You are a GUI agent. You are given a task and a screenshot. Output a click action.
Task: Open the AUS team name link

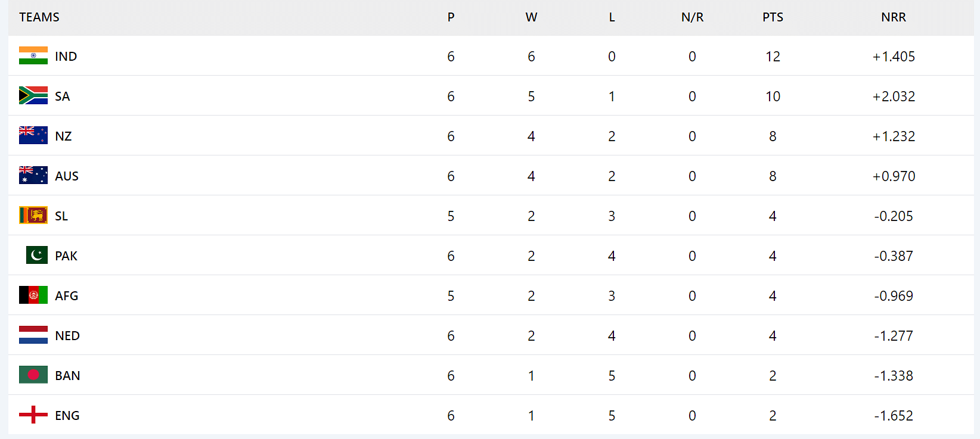click(x=67, y=176)
